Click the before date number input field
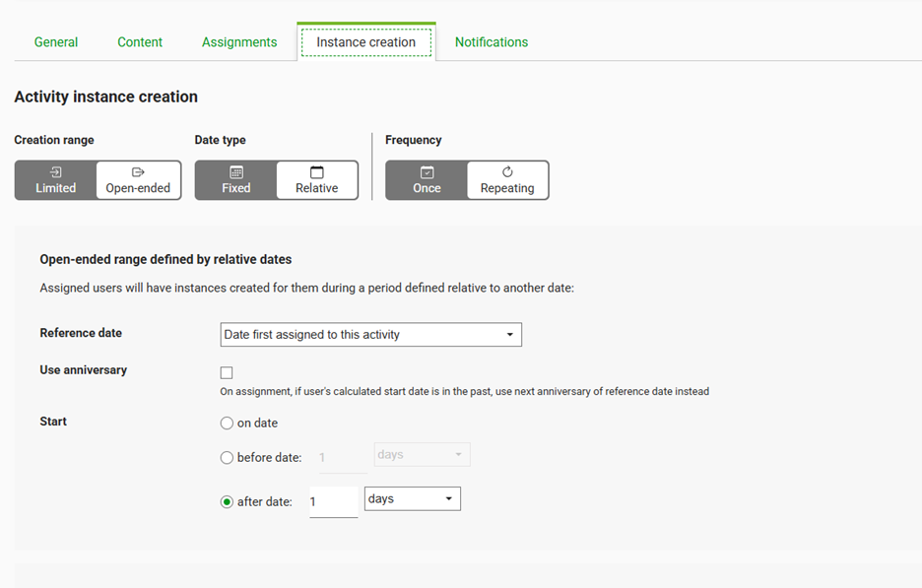Viewport: 922px width, 588px height. (x=344, y=457)
